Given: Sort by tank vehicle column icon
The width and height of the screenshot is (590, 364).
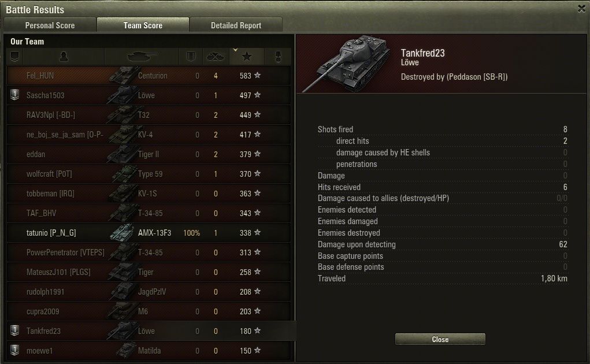Looking at the screenshot, I should [142, 57].
